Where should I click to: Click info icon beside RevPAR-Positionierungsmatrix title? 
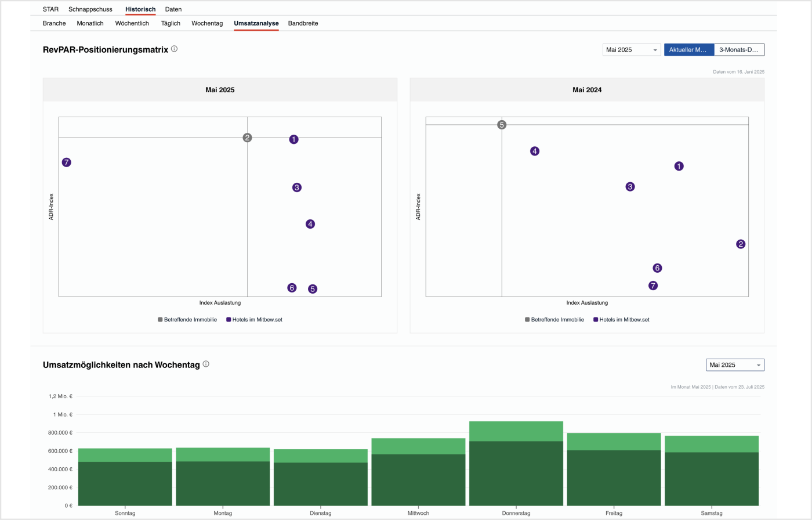174,49
